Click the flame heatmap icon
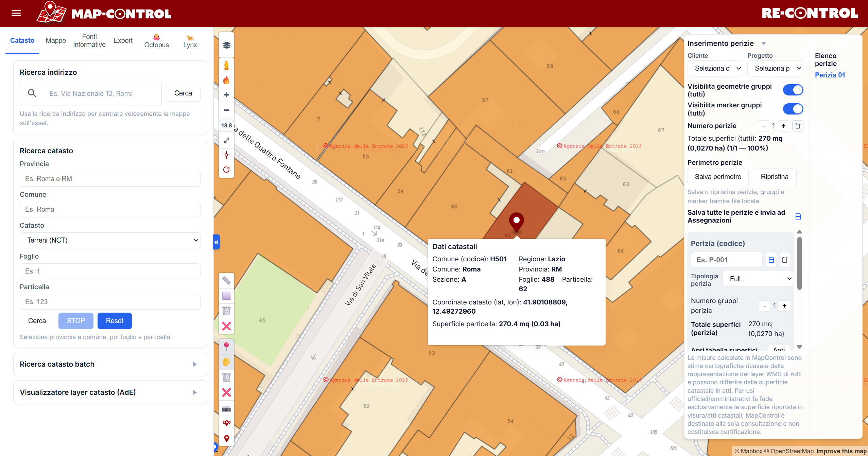The width and height of the screenshot is (868, 456). tap(226, 81)
